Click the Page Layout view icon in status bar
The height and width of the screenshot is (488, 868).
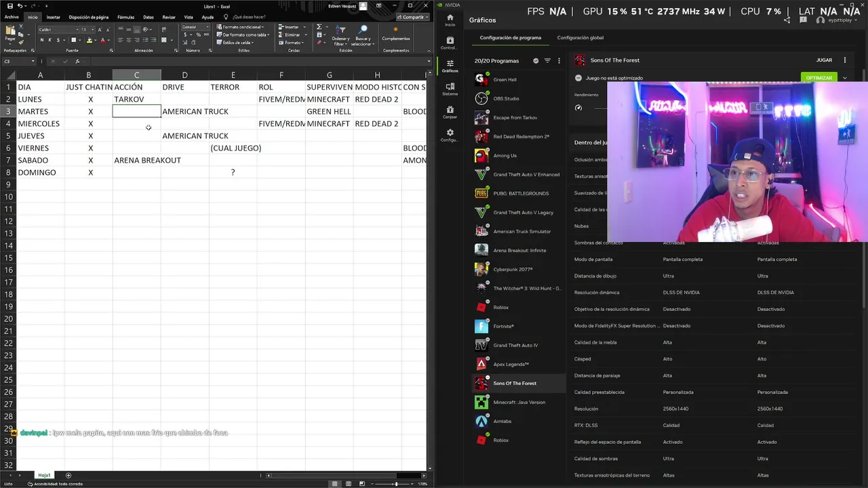[x=349, y=484]
